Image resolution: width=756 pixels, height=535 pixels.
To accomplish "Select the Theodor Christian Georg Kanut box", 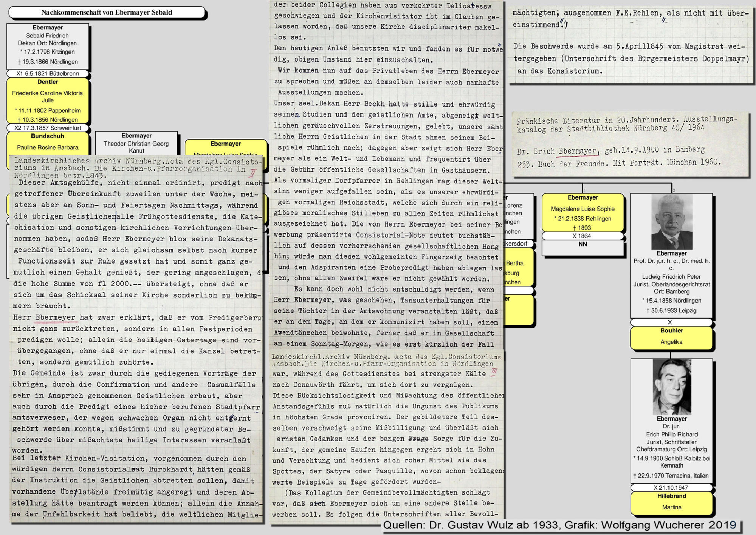I will pos(136,143).
